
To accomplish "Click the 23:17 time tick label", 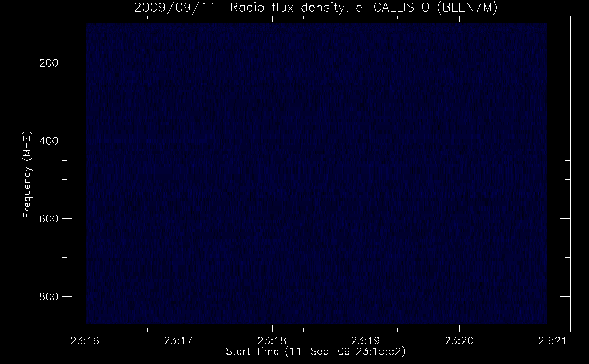I will pos(179,341).
